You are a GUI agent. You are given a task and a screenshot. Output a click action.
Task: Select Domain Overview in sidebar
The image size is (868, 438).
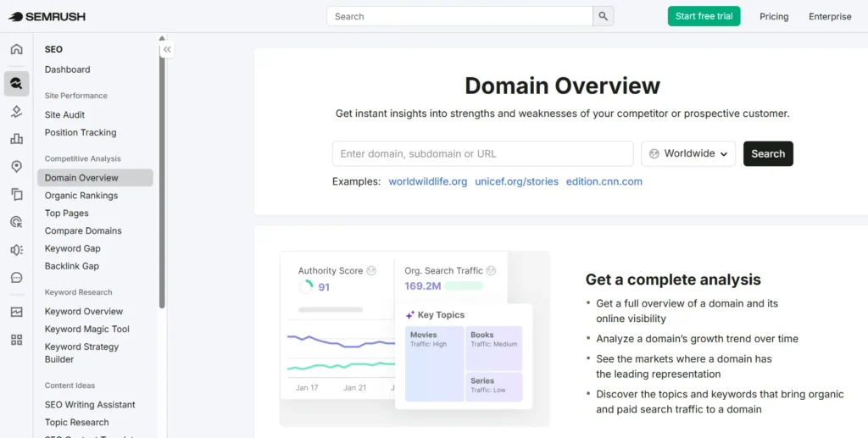tap(95, 178)
